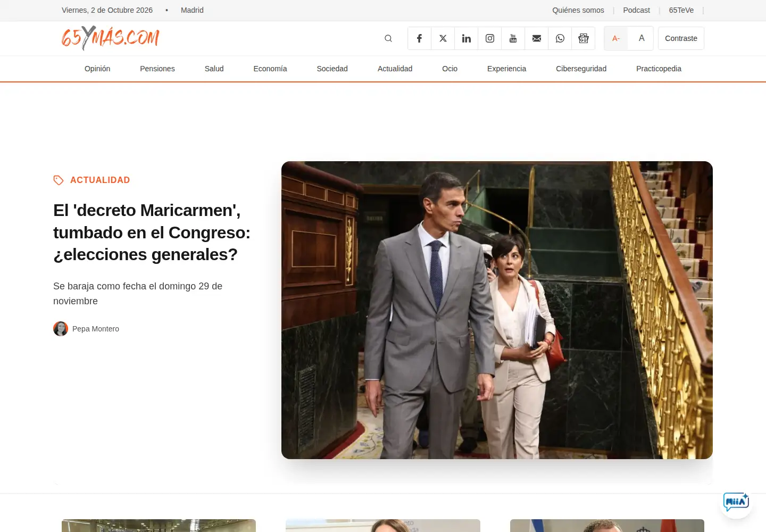Image resolution: width=766 pixels, height=532 pixels.
Task: Open the 'decreto Maricarmen' headline article
Action: click(x=152, y=232)
